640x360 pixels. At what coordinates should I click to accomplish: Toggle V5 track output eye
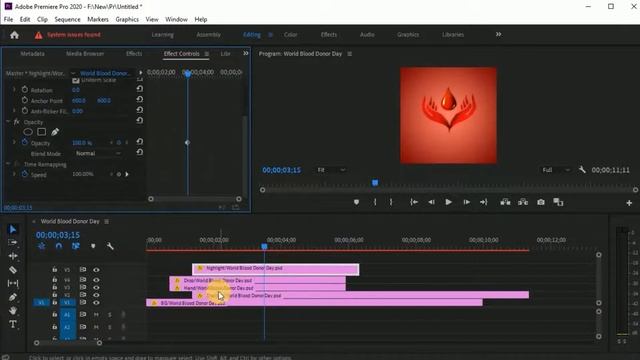96,270
